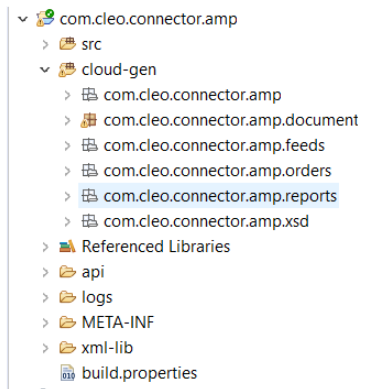Expand the first com.cleo.connector.amp package arrow under cloud-gen
The width and height of the screenshot is (374, 389).
(68, 95)
